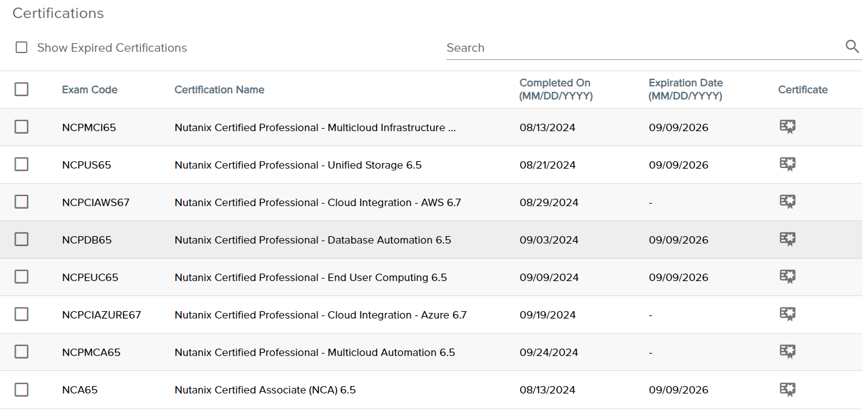Click the Certificate column header
Screen dimensions: 868x416
(x=803, y=90)
